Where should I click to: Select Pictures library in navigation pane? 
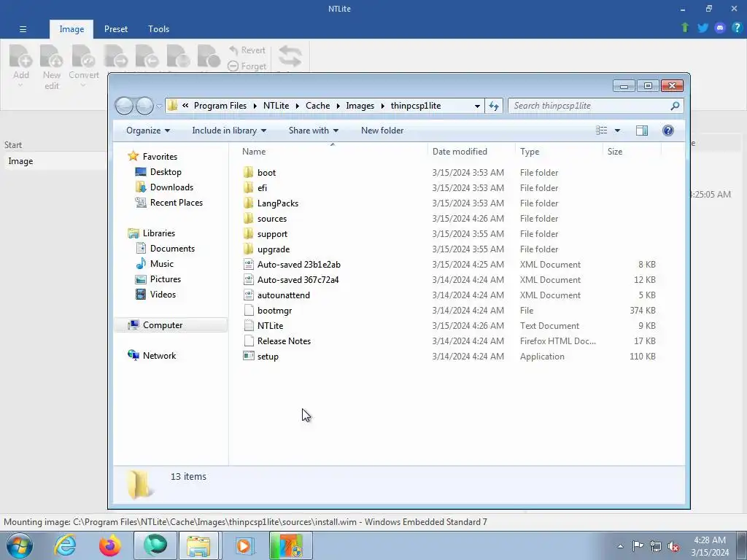tap(158, 279)
